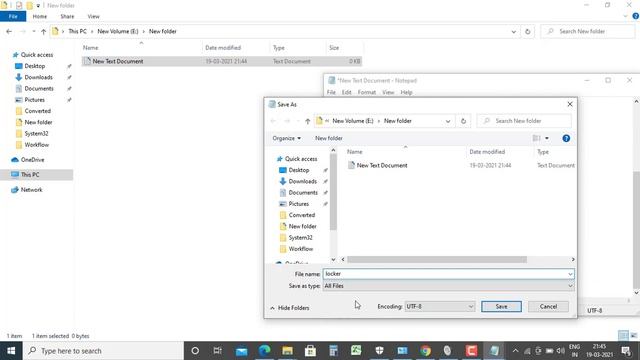Click New Volume (E:) in Explorer breadcrumb

118,31
